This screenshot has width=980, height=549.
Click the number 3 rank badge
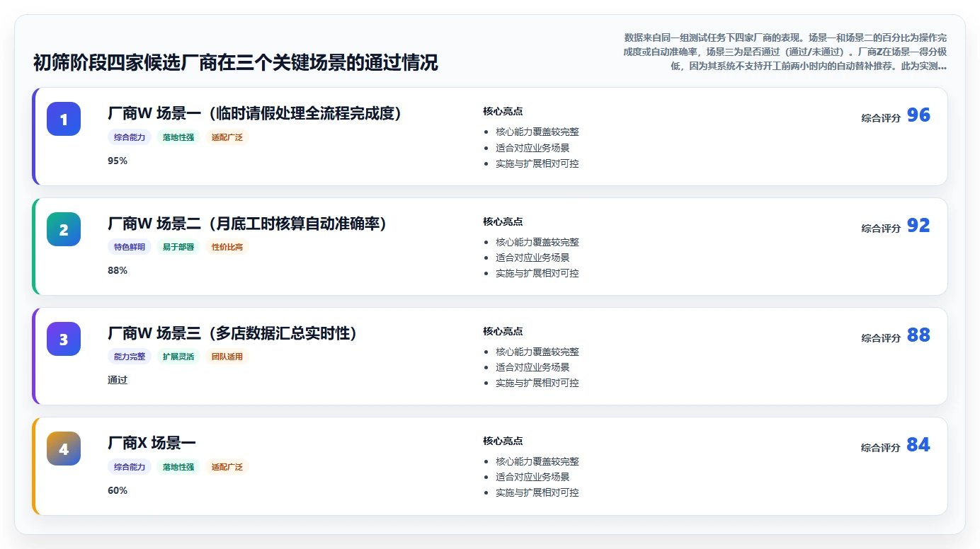(x=64, y=339)
